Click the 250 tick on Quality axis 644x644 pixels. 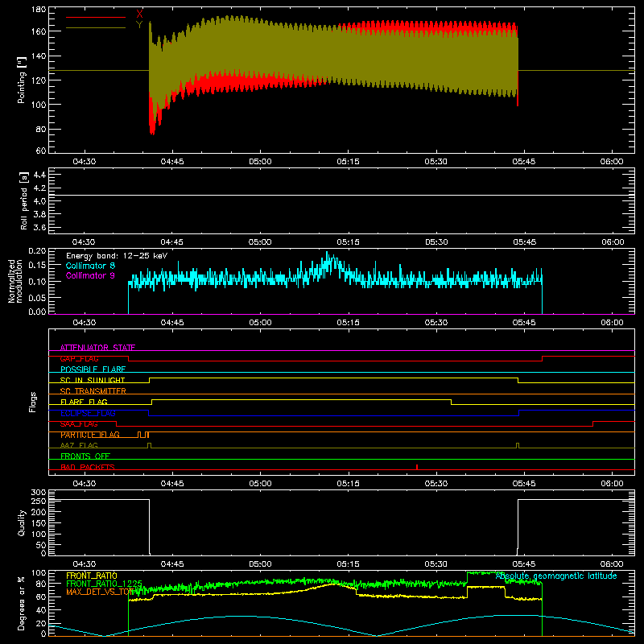pyautogui.click(x=38, y=502)
